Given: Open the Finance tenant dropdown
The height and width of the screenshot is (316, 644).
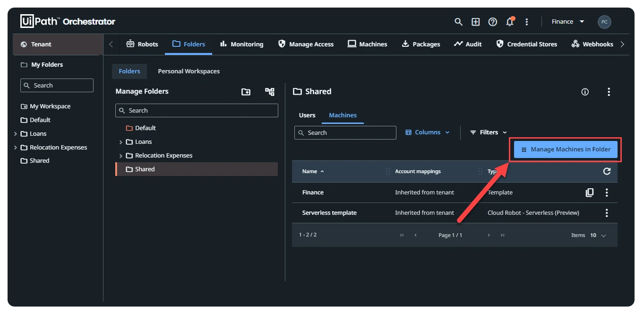Looking at the screenshot, I should (568, 22).
